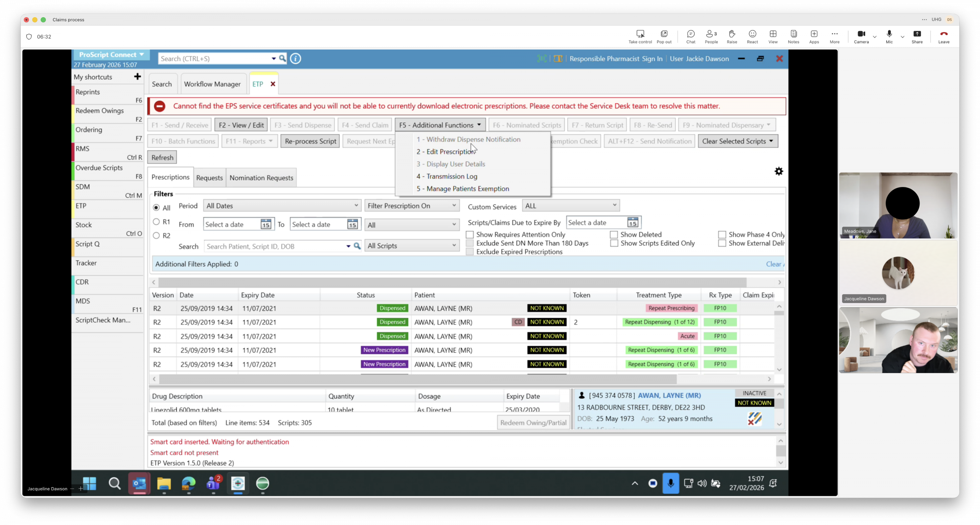Click the Redeem Owing/Partial button
980x525 pixels.
tap(533, 422)
